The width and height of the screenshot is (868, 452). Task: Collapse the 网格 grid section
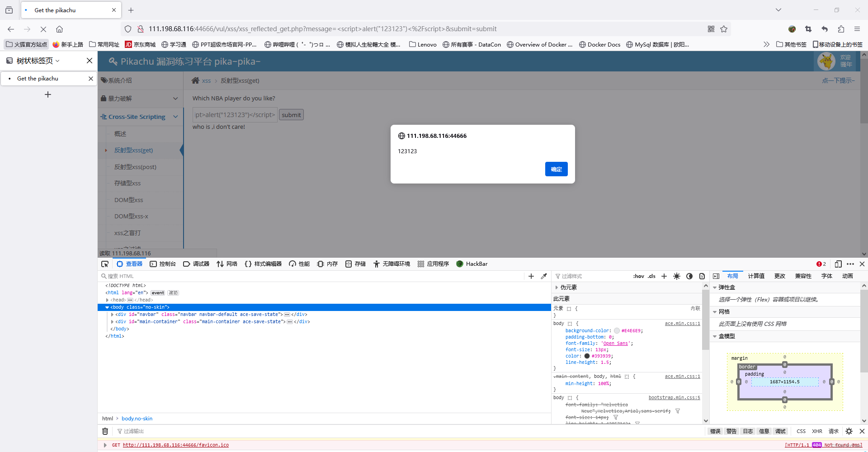pyautogui.click(x=715, y=312)
